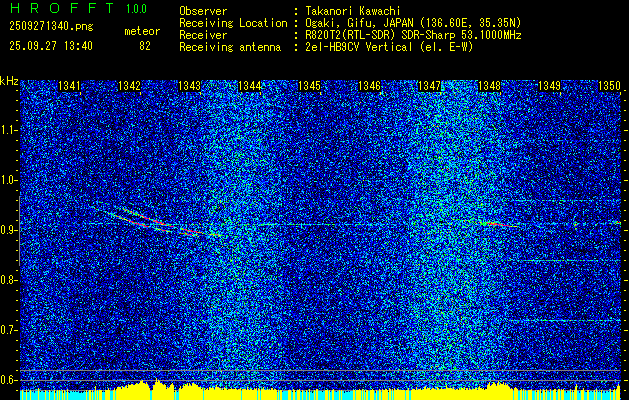Click the 'Receiving antenna' field label
This screenshot has width=629, height=400.
230,47
